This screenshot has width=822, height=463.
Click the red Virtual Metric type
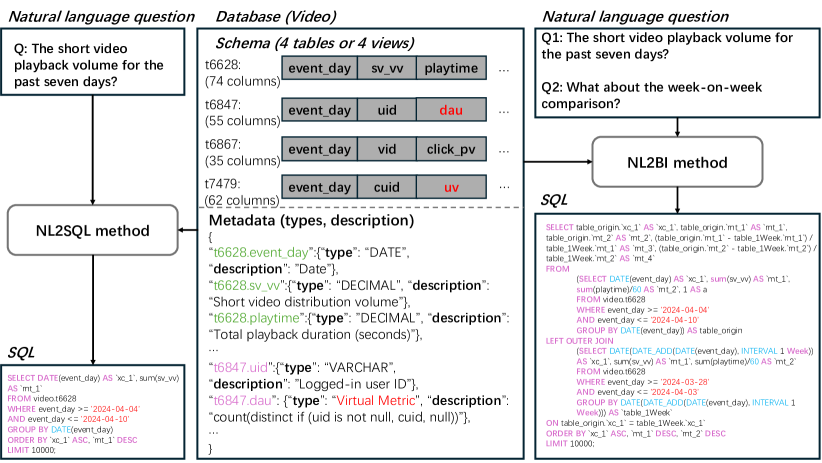pos(375,400)
